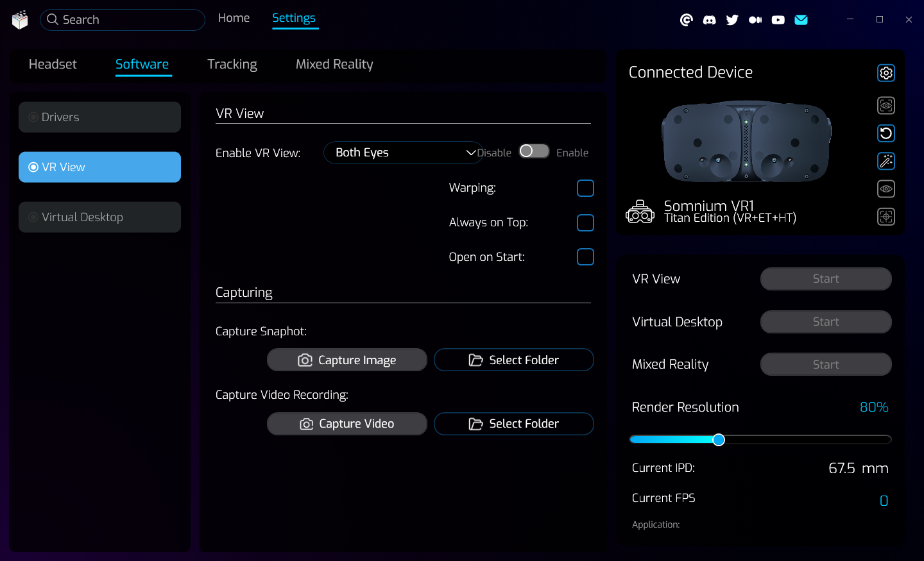924x561 pixels.
Task: Click the Somnium cube logo icon
Action: tap(20, 20)
